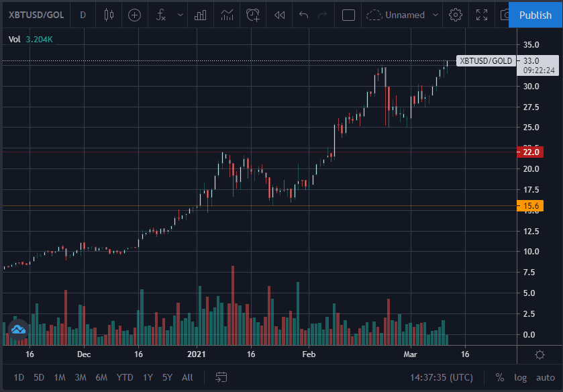Open strategy tester chart icon

[227, 15]
